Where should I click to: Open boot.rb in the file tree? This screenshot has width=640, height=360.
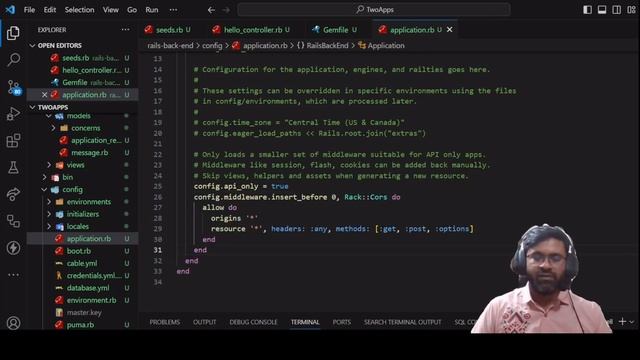click(x=78, y=251)
